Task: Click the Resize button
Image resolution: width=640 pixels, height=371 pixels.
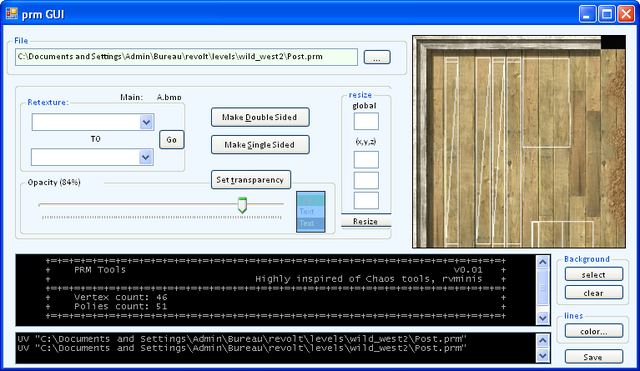Action: (x=366, y=221)
